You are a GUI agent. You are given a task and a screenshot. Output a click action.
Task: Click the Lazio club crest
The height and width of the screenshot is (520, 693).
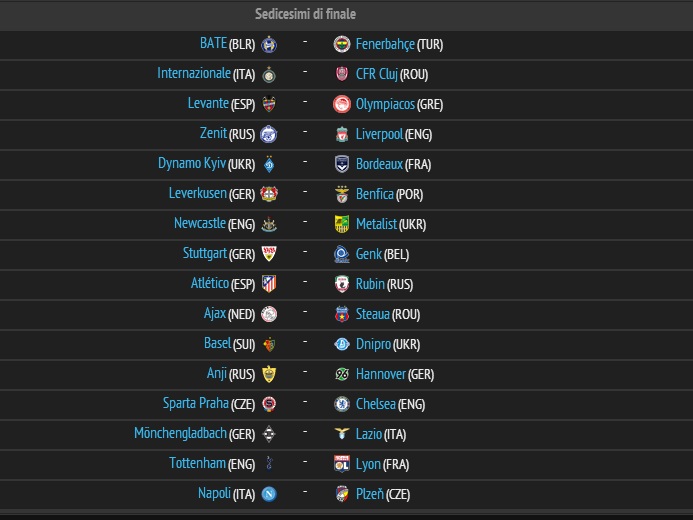tap(342, 434)
